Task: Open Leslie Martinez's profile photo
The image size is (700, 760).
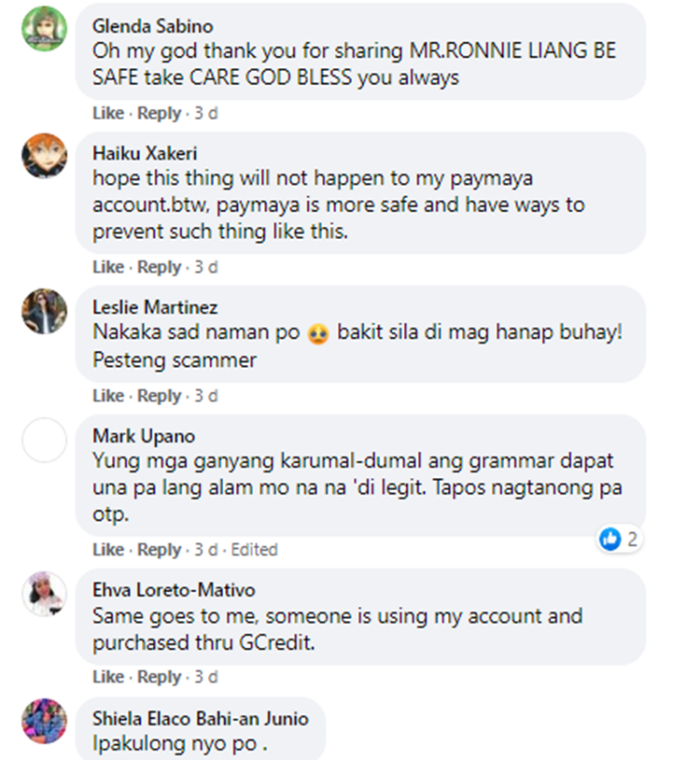Action: [45, 311]
